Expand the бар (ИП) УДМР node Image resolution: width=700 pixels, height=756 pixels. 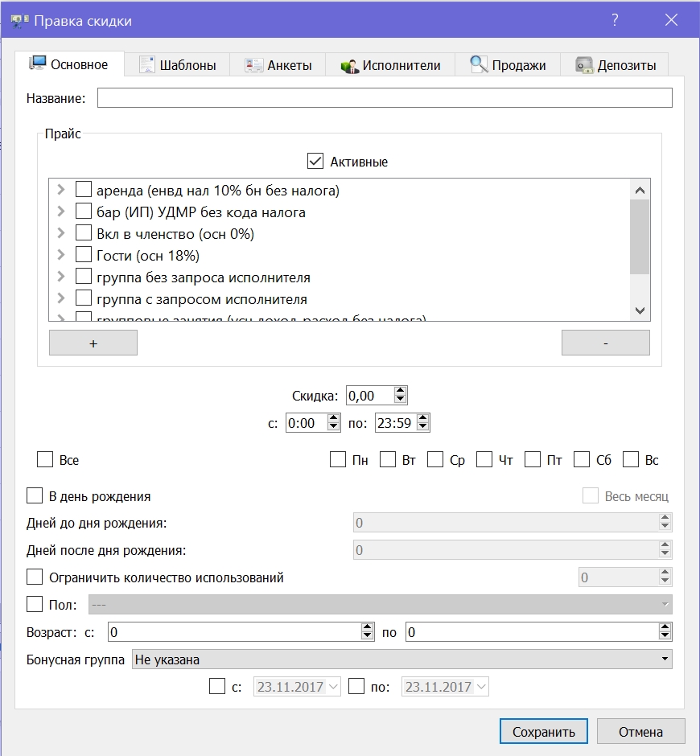(61, 212)
